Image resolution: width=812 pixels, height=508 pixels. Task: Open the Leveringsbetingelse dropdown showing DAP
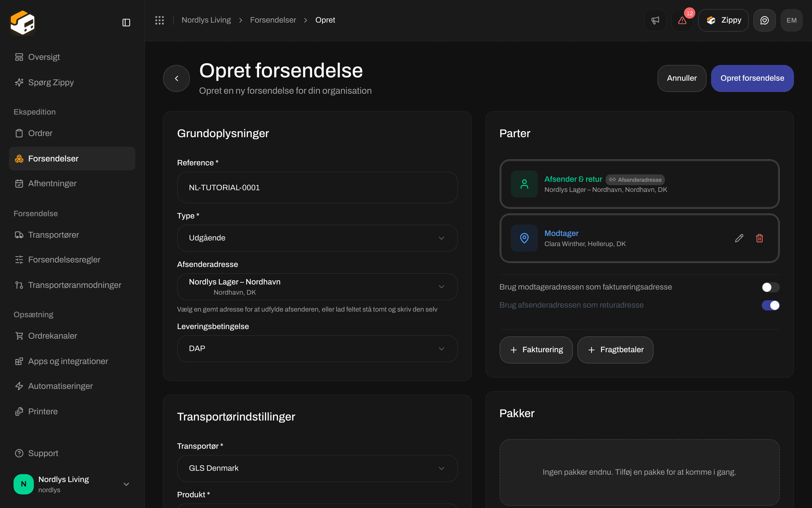(317, 349)
